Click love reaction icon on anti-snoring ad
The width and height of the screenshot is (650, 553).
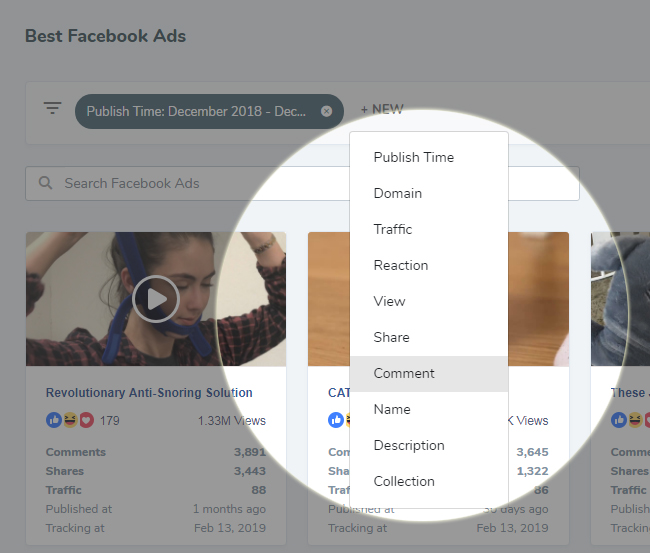[86, 420]
